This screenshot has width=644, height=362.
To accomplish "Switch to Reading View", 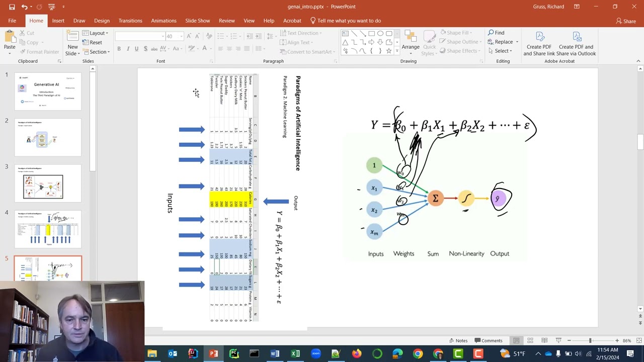I will (x=544, y=340).
